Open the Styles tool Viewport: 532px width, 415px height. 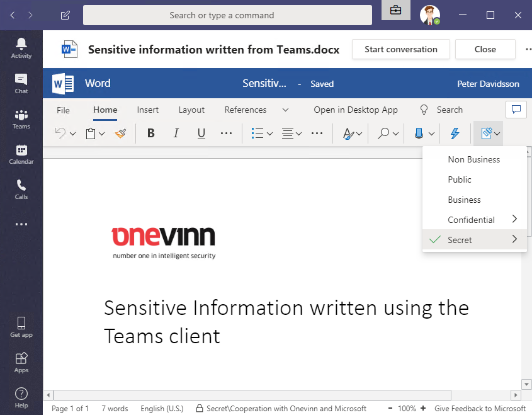click(348, 134)
